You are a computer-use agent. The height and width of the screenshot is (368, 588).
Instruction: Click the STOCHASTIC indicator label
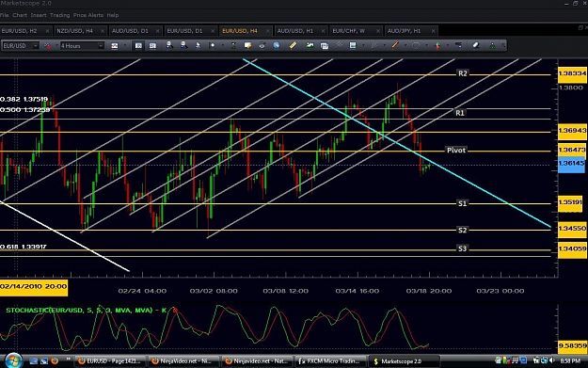point(87,311)
